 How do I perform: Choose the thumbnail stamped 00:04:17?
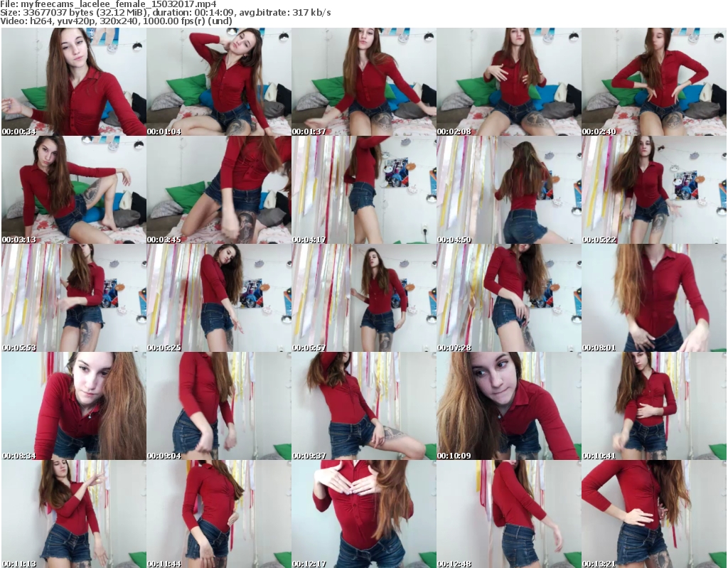click(364, 190)
